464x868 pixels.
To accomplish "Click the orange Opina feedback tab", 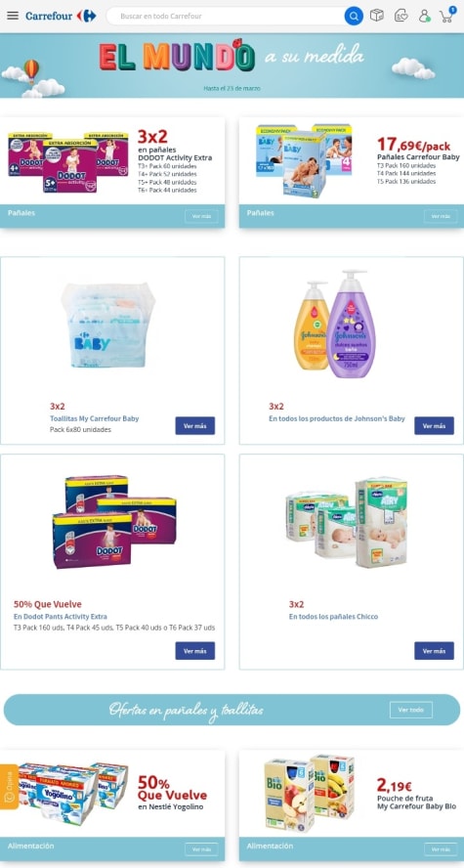I will [x=9, y=787].
